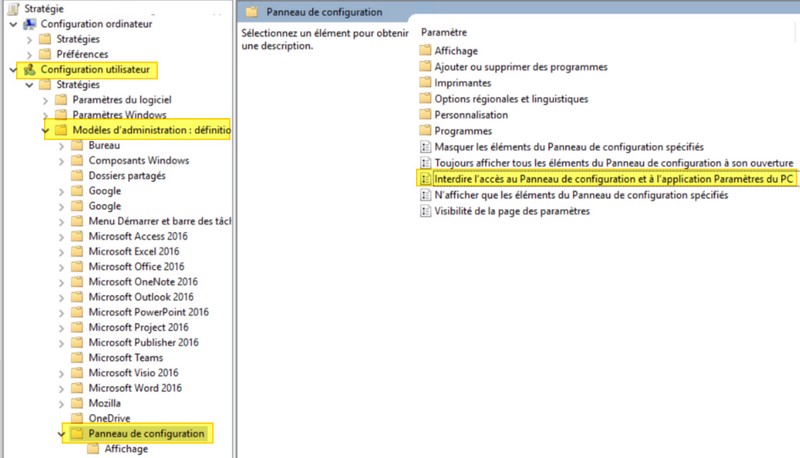Click policy icon beside Masquer les éléments
Viewport: 800px width, 458px height.
(426, 147)
